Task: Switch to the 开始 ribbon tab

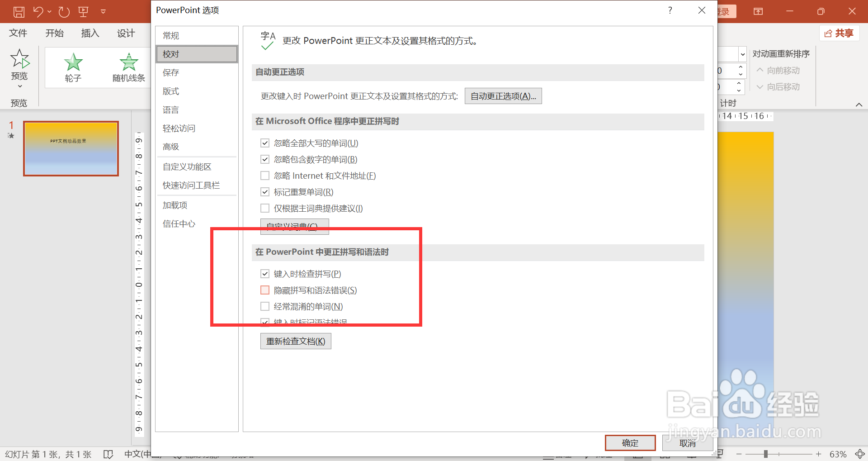Action: coord(54,33)
